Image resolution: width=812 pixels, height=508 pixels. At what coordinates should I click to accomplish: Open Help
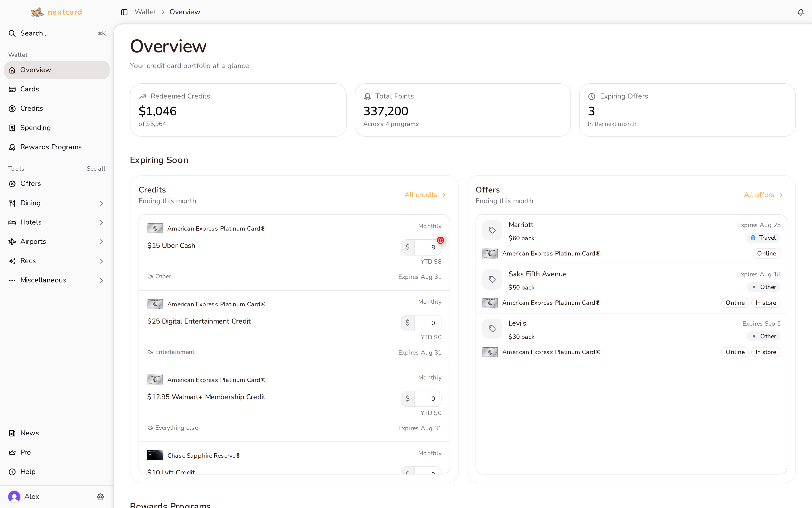pyautogui.click(x=57, y=472)
